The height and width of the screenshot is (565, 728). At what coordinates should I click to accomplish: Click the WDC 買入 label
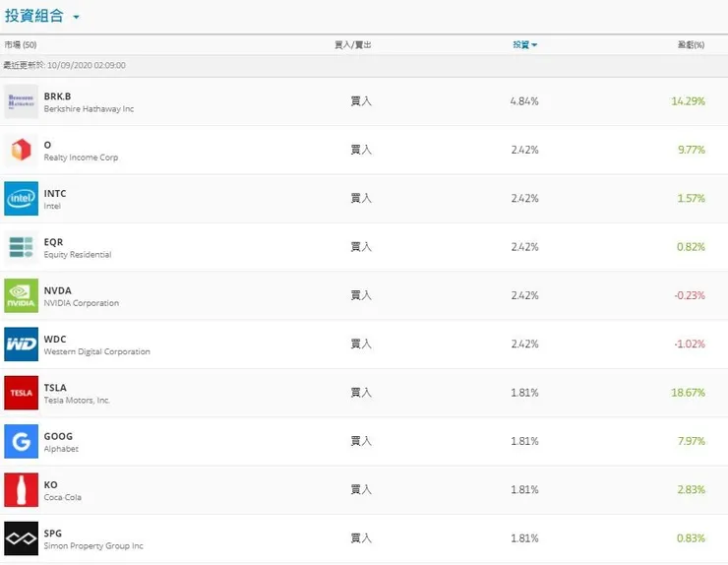click(361, 345)
